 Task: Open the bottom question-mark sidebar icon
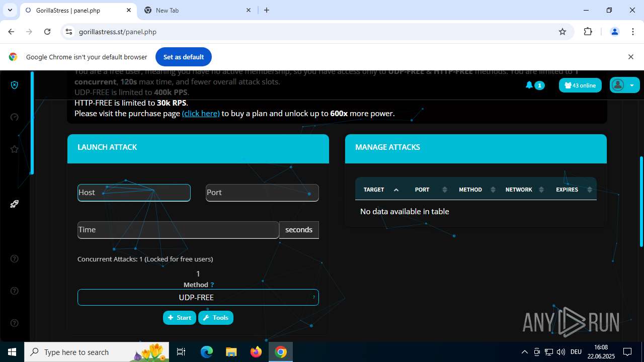coord(15,323)
